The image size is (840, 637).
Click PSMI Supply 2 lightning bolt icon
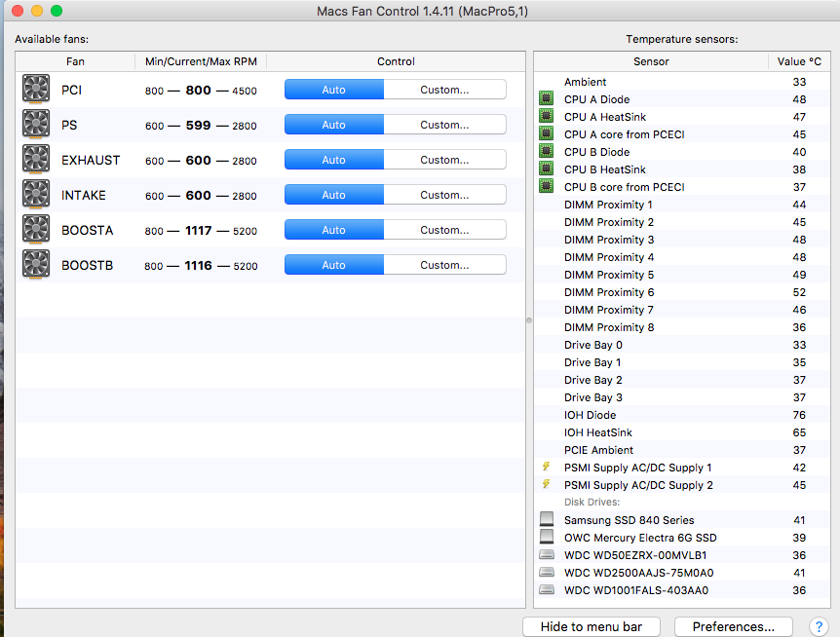[x=546, y=484]
